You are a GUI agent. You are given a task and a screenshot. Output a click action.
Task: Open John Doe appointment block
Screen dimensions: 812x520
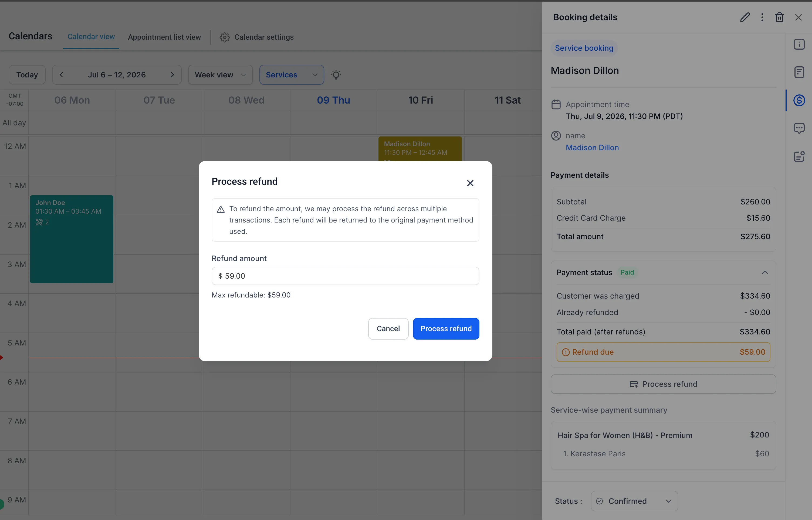[72, 239]
